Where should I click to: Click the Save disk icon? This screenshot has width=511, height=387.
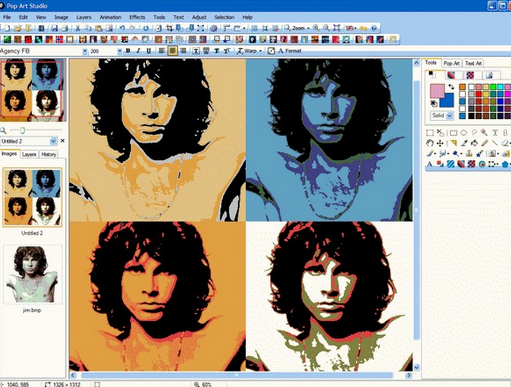point(54,28)
